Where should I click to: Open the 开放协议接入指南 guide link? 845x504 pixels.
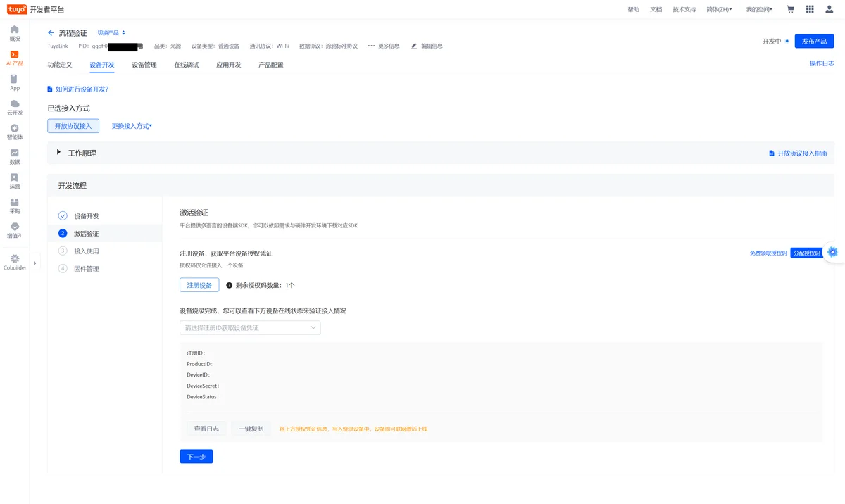(798, 153)
